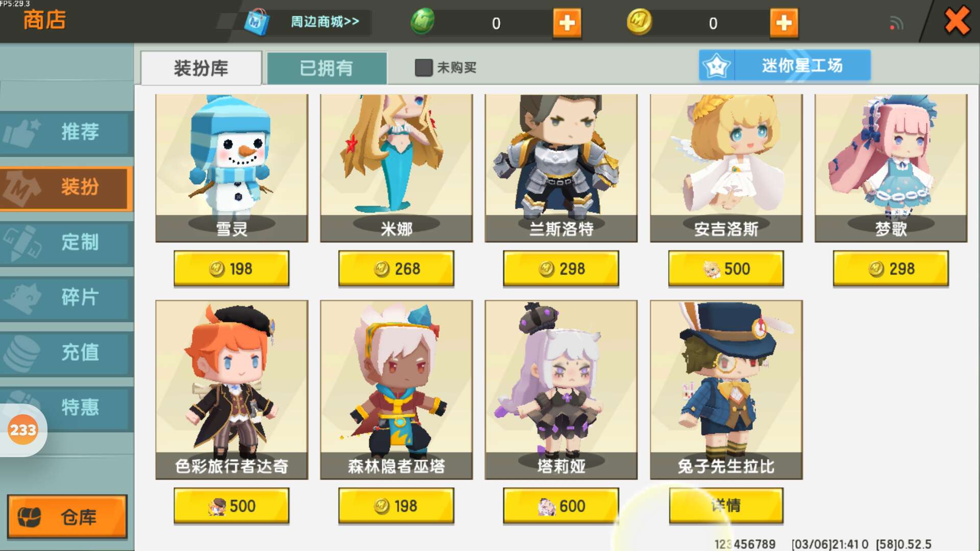This screenshot has height=551, width=980.
Task: Open the 碎片 sidebar menu
Action: (x=66, y=297)
